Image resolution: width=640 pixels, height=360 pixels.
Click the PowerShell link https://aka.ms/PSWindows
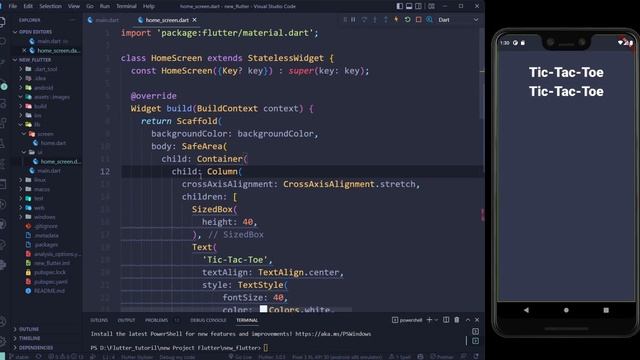click(333, 334)
